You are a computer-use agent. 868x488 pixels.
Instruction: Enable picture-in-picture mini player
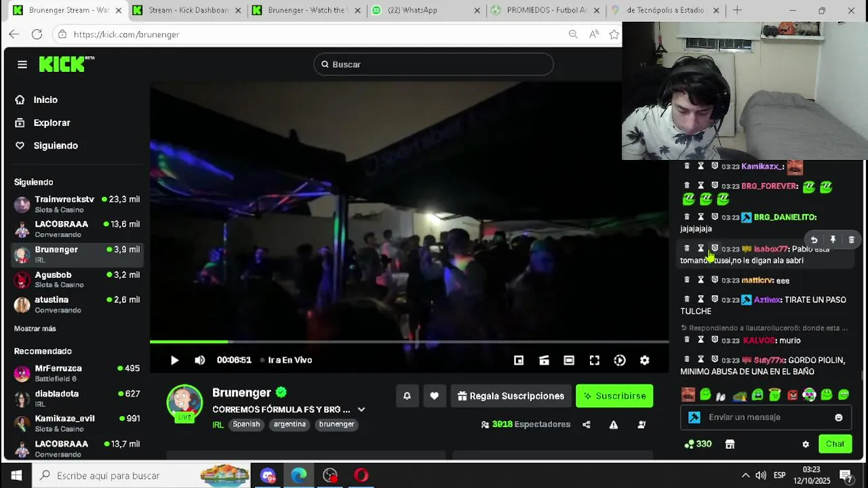point(519,361)
